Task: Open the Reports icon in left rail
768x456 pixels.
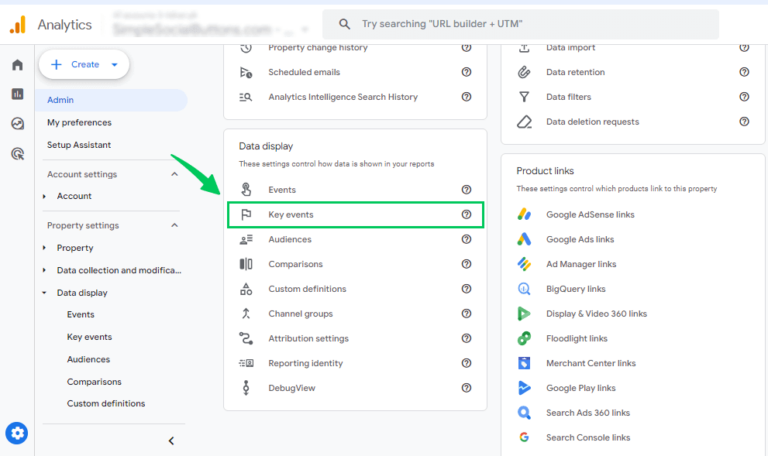Action: pos(17,94)
